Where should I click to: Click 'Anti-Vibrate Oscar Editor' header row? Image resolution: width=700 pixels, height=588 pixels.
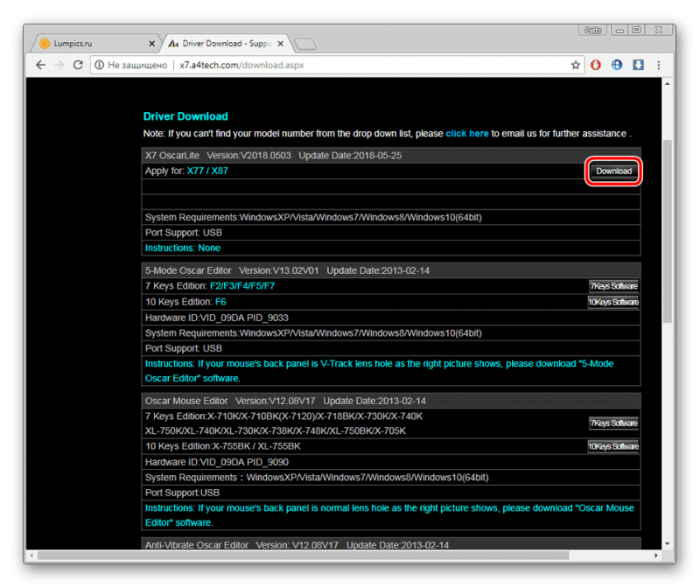pos(391,544)
